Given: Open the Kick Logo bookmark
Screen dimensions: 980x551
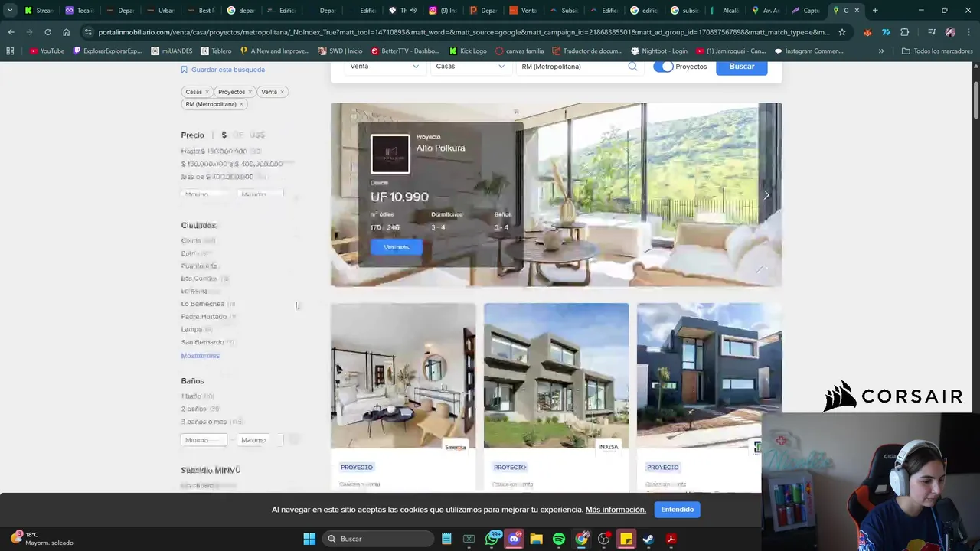Looking at the screenshot, I should click(468, 51).
